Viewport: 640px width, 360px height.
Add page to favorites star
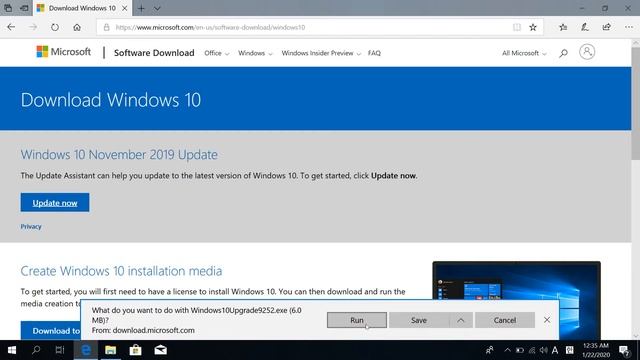coord(533,27)
